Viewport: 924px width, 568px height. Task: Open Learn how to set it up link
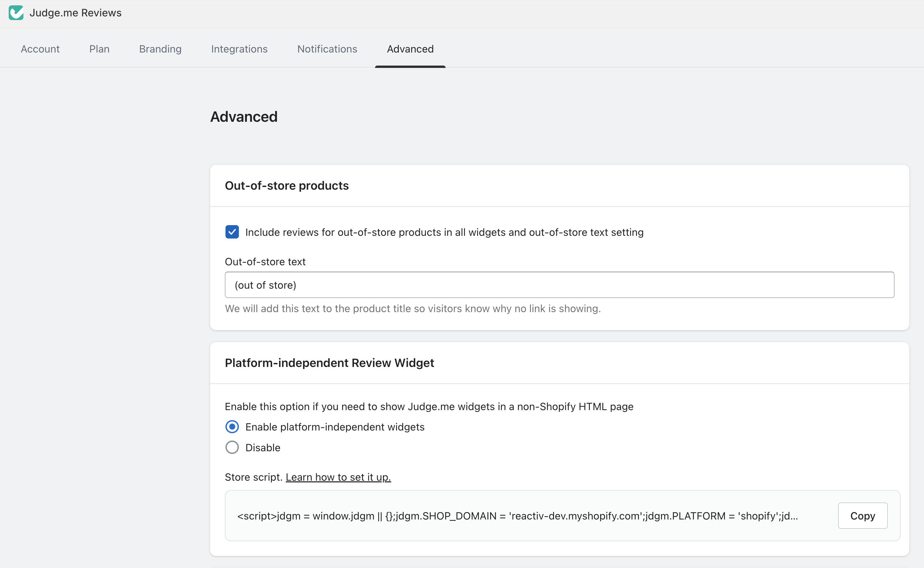pyautogui.click(x=338, y=477)
